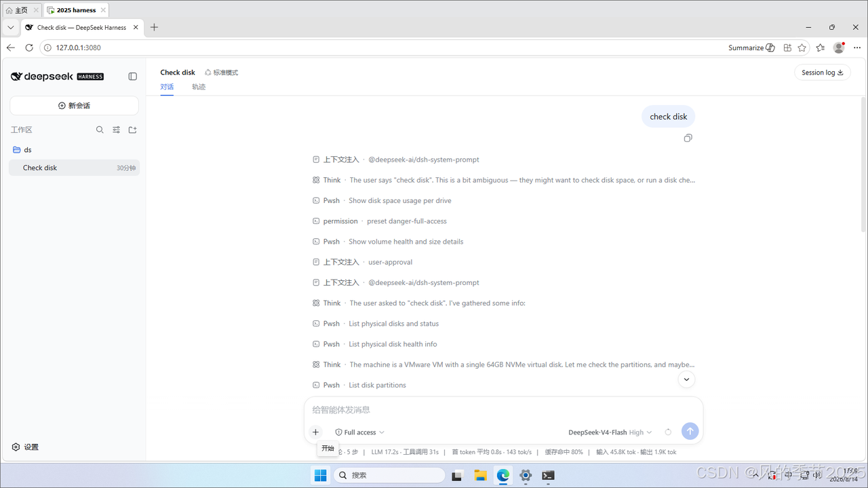This screenshot has height=488, width=868.
Task: Add new workspace folder icon
Action: pos(133,130)
